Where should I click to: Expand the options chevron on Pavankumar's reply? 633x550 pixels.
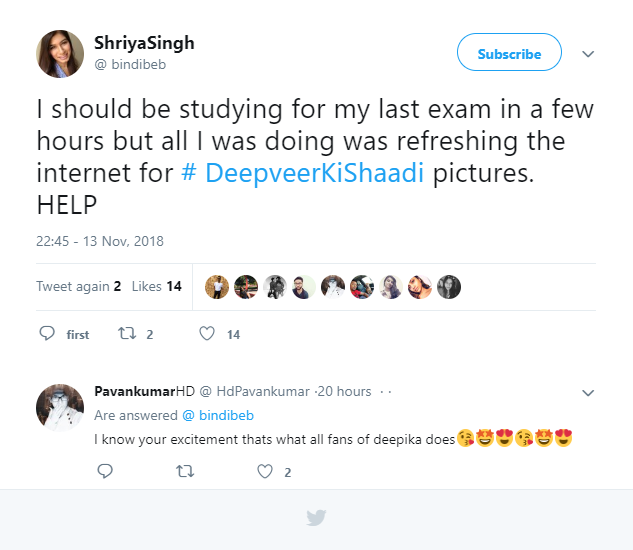coord(588,392)
